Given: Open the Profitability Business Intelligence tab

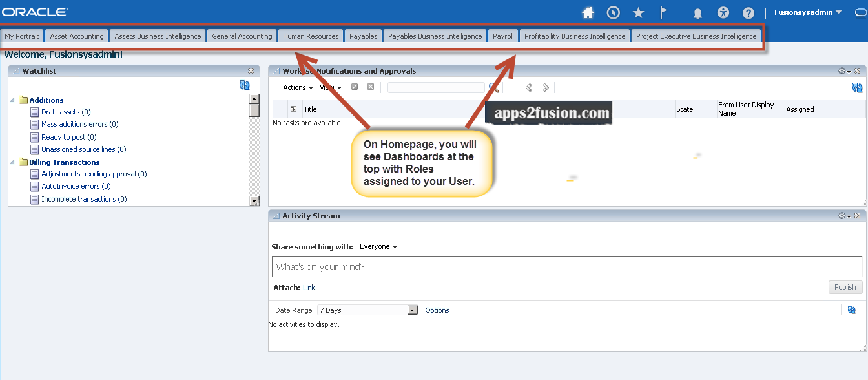Looking at the screenshot, I should tap(575, 36).
